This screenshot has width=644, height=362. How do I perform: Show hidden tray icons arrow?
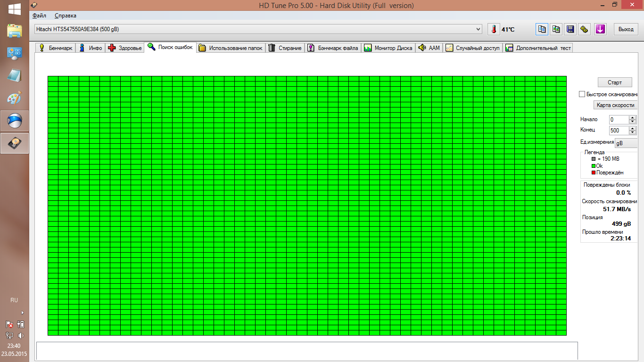22,313
